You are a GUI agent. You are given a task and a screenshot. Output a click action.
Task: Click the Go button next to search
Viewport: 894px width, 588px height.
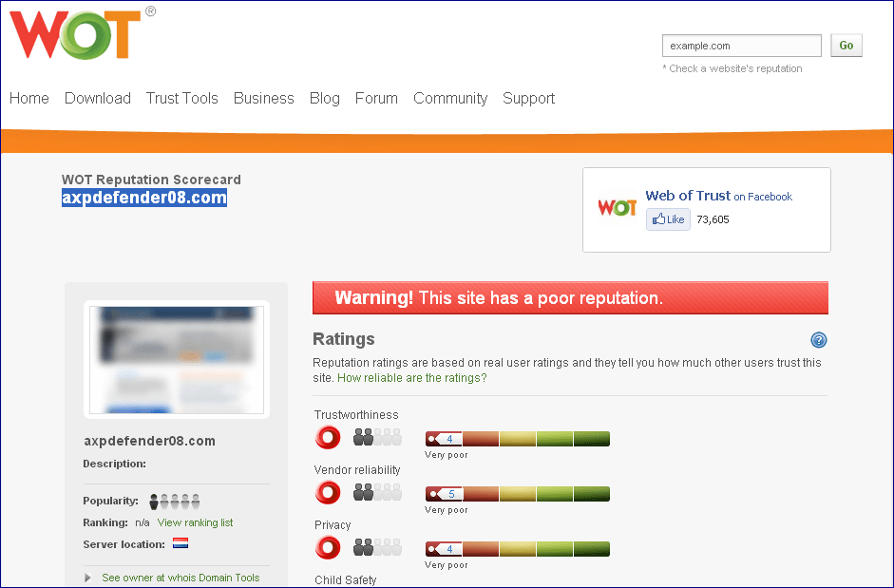click(x=846, y=46)
